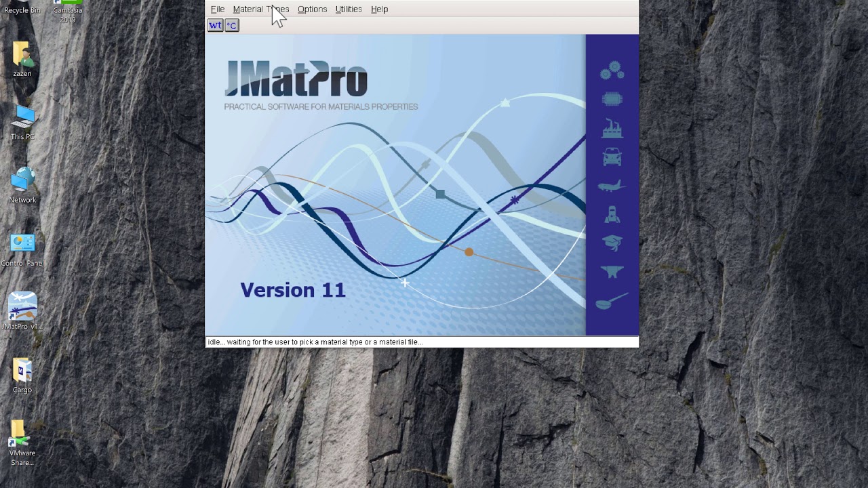Screen dimensions: 868x488
Task: Click the Version 11 text
Action: click(293, 290)
